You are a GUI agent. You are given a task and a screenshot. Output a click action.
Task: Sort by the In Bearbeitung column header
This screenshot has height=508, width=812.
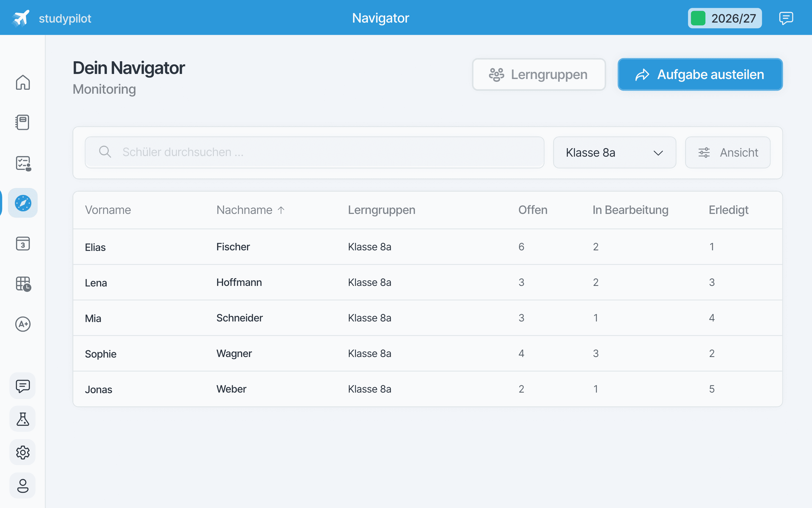point(630,210)
